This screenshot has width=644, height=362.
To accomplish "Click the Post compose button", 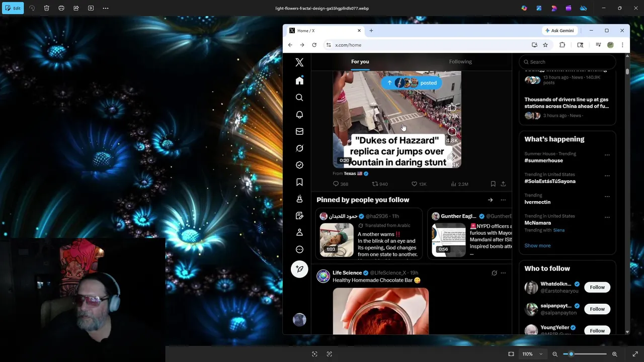I will [299, 269].
